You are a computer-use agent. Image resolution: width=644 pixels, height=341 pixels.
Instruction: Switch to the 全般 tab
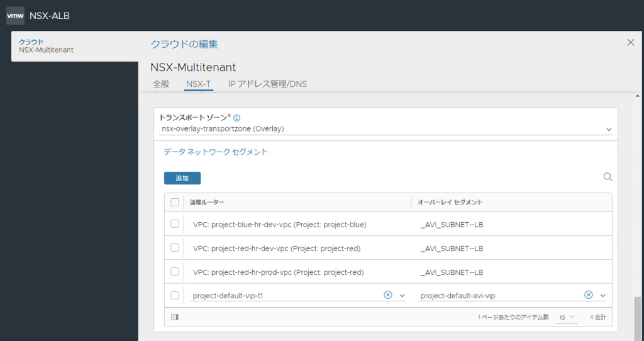(x=161, y=84)
